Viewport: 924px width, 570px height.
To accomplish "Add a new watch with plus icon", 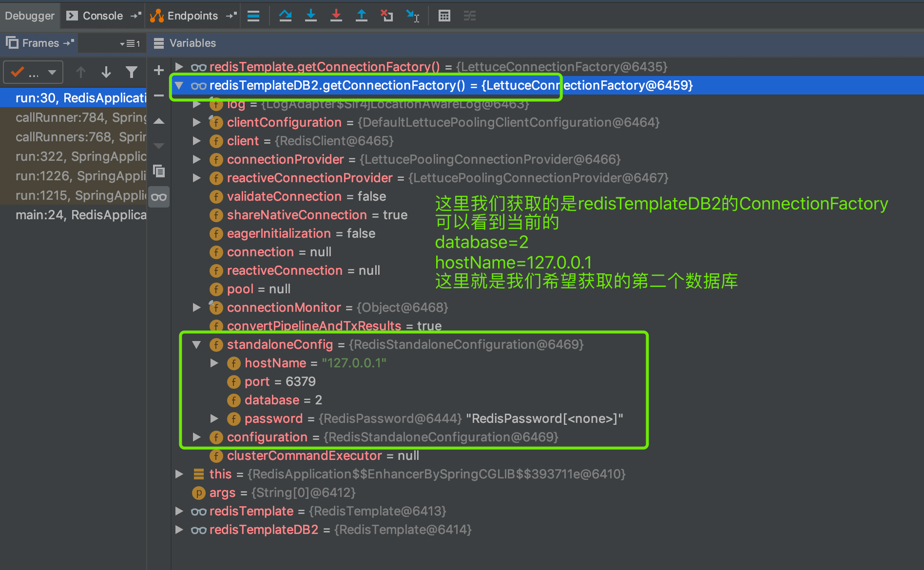I will tap(158, 70).
